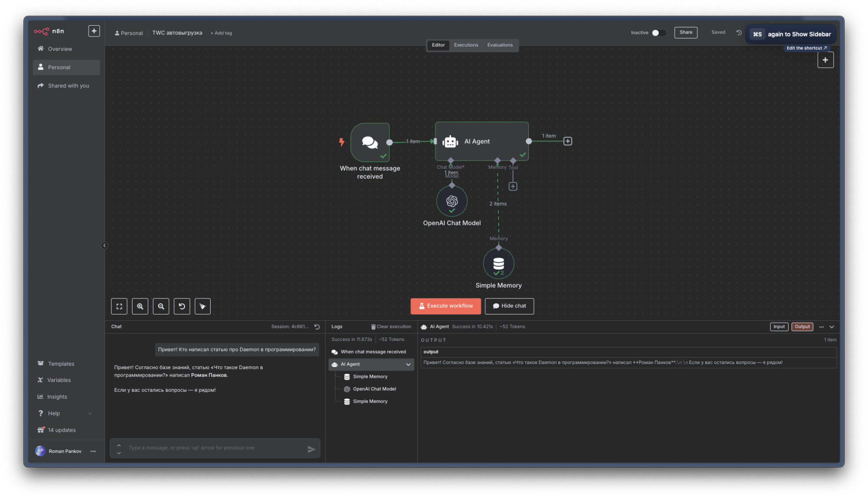This screenshot has width=868, height=499.
Task: Reset the canvas zoom level
Action: (182, 306)
